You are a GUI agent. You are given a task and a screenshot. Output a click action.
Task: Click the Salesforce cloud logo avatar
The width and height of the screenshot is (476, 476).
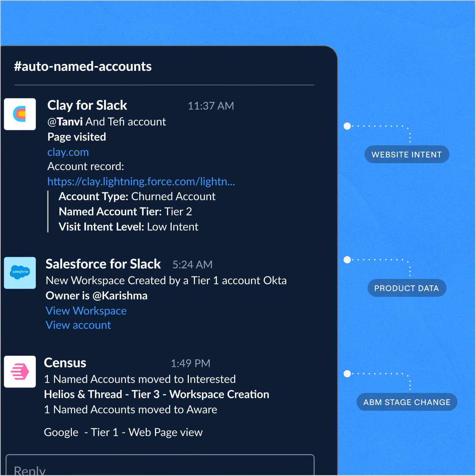(x=20, y=273)
